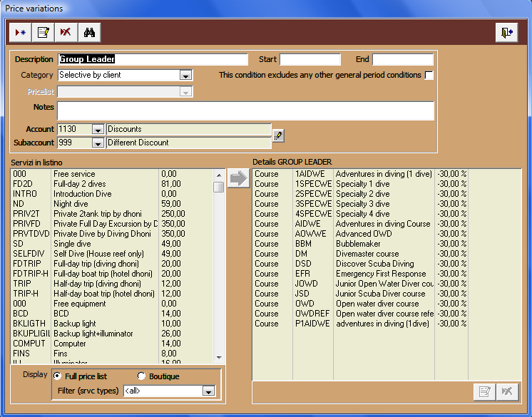Click the Start date input field
This screenshot has height=417, width=532.
(310, 59)
